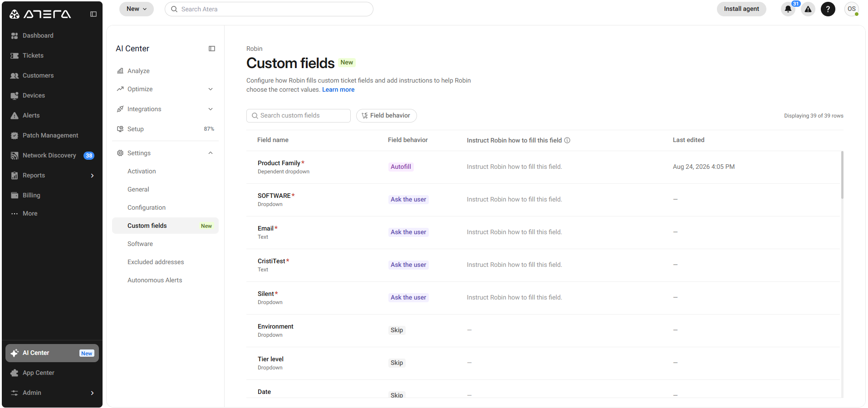Change Silent field behavior Ask the user

click(408, 297)
